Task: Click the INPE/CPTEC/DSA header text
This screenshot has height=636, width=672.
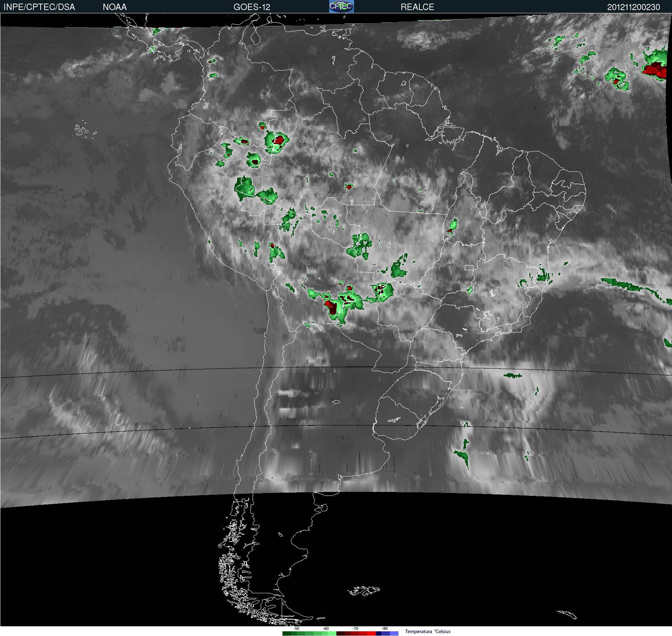Action: point(39,7)
